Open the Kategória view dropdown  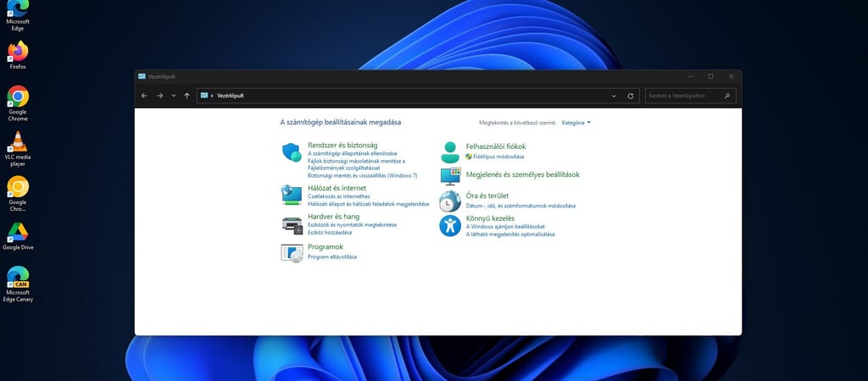coord(576,123)
